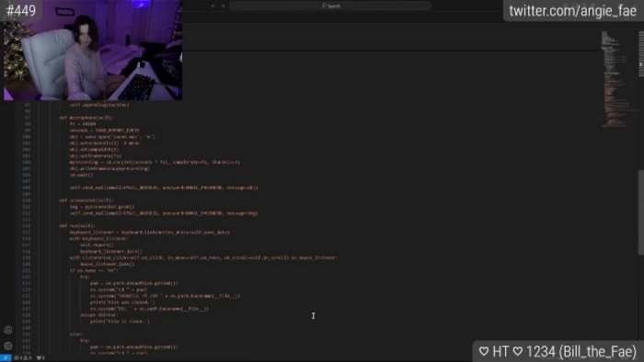The image size is (644, 362).
Task: Open the errors and warnings status item
Action: tap(23, 358)
